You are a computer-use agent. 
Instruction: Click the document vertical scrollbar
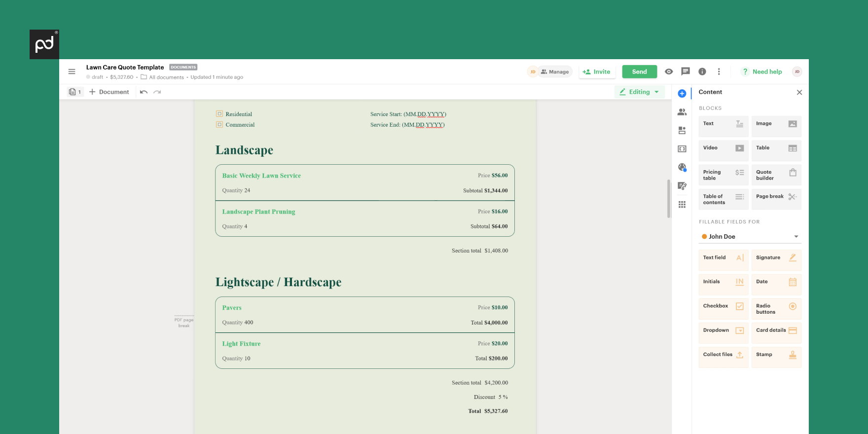click(669, 198)
